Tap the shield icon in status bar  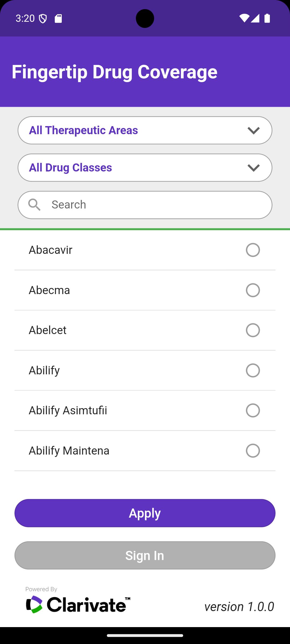tap(43, 19)
